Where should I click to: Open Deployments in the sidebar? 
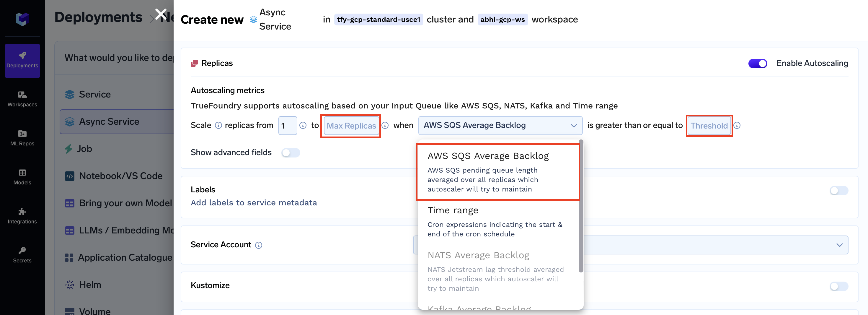22,61
